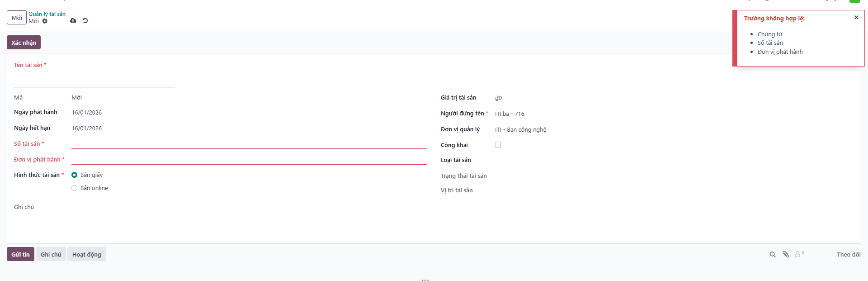Click the gear settings icon next to Mới
This screenshot has width=868, height=281.
45,21
